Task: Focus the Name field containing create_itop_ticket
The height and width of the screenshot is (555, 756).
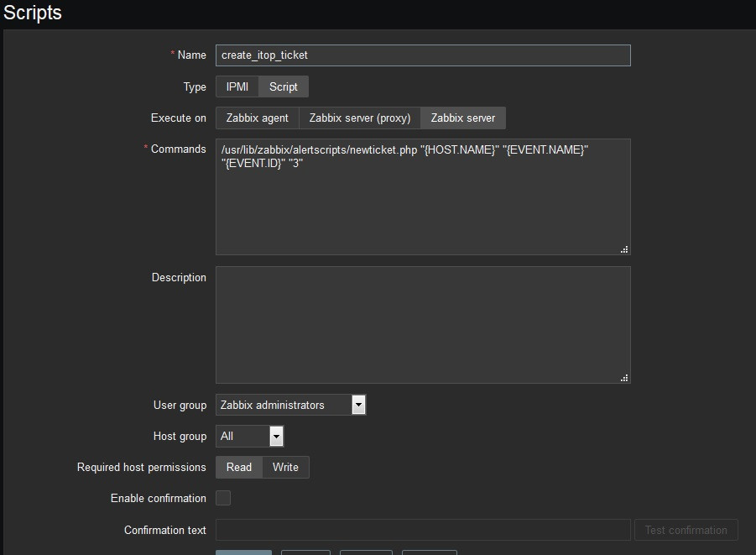Action: tap(423, 55)
